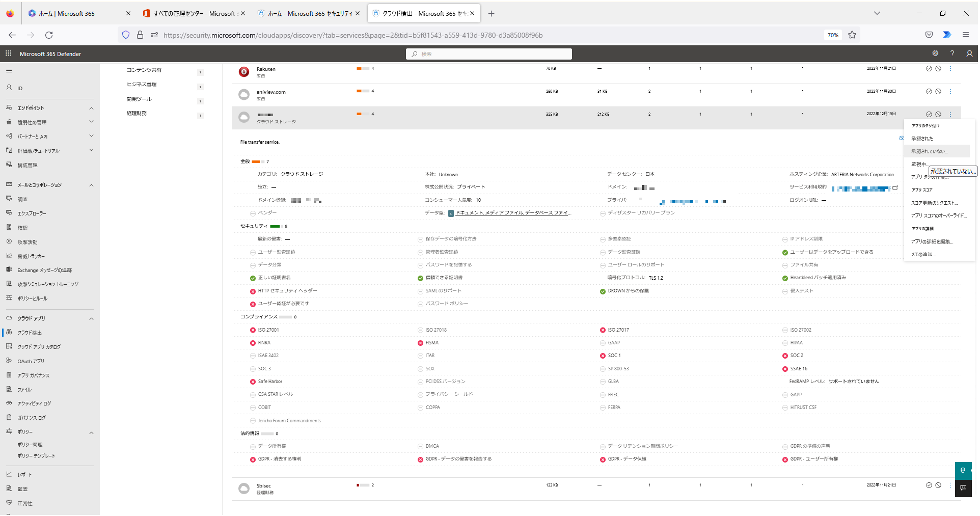Click the block icon for Sbisec row

click(x=938, y=485)
